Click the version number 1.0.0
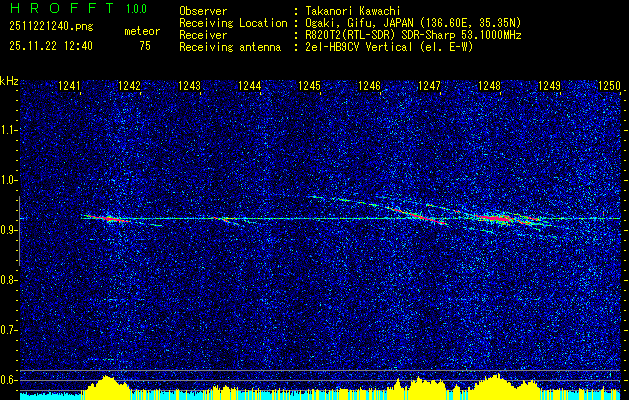This screenshot has height=400, width=629. click(x=136, y=9)
